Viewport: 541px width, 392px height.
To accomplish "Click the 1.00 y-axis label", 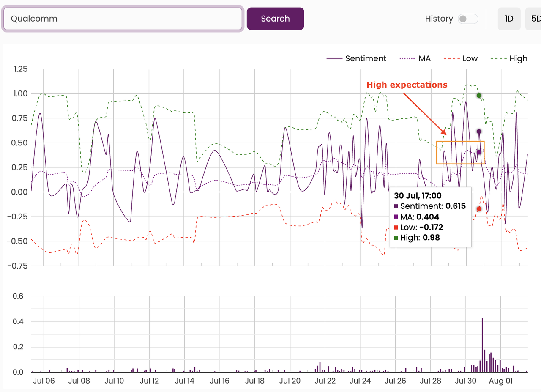I will [20, 93].
